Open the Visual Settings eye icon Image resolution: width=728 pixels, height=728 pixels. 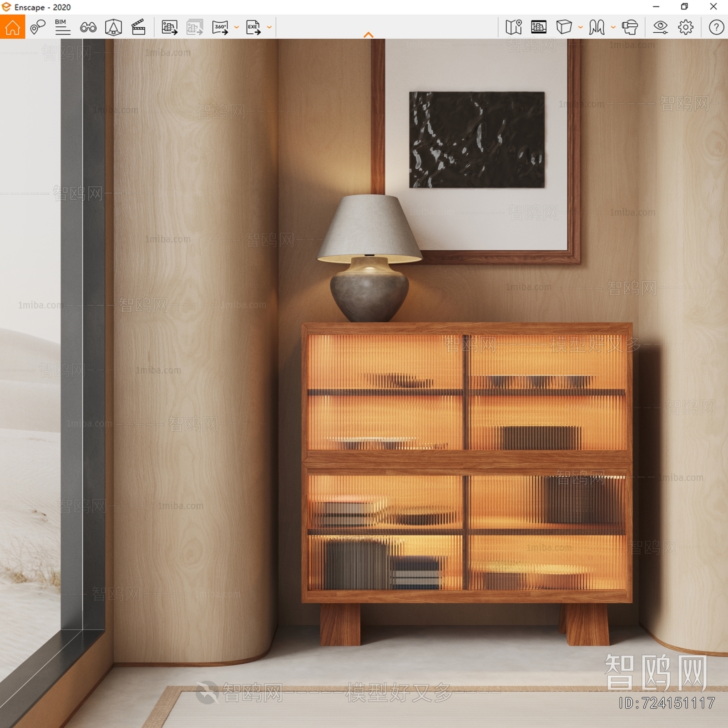click(x=660, y=27)
